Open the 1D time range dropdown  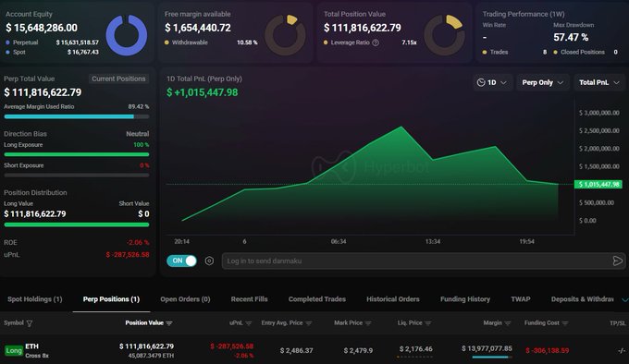[x=492, y=82]
